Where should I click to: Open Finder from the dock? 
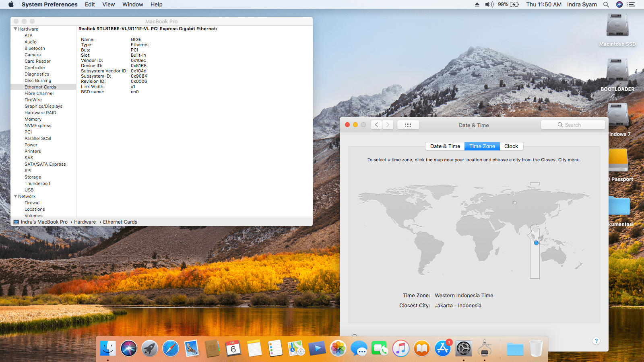point(108,348)
